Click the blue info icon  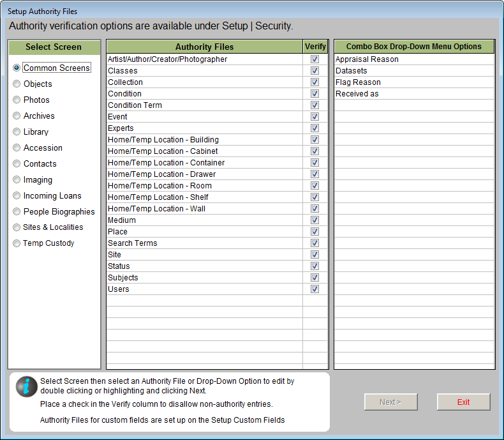(27, 387)
